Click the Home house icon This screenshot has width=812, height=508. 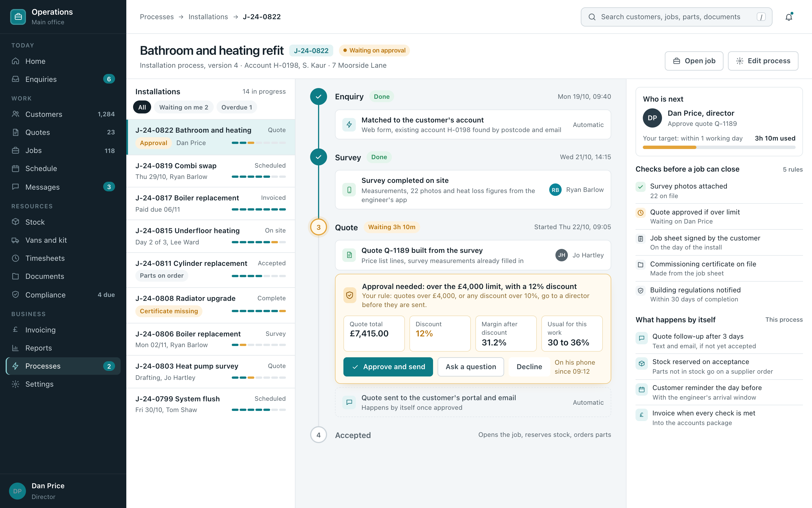pyautogui.click(x=16, y=61)
